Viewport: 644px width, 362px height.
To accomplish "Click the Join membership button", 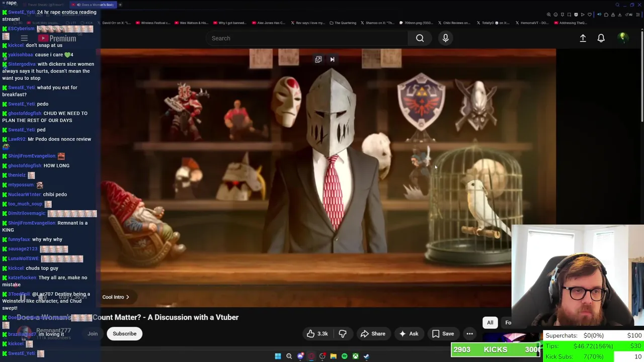I will coord(93,334).
